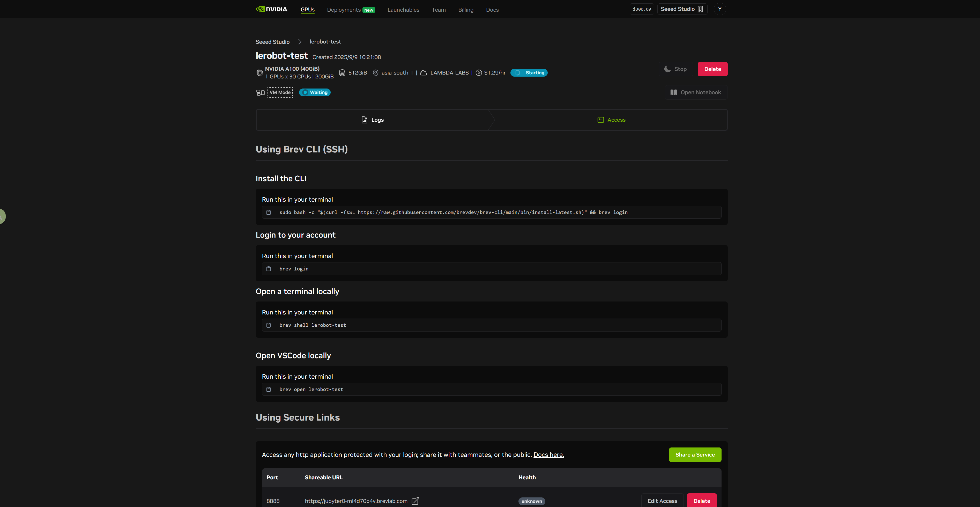980x507 pixels.
Task: Click the location pin icon for asia-south-1
Action: tap(375, 73)
